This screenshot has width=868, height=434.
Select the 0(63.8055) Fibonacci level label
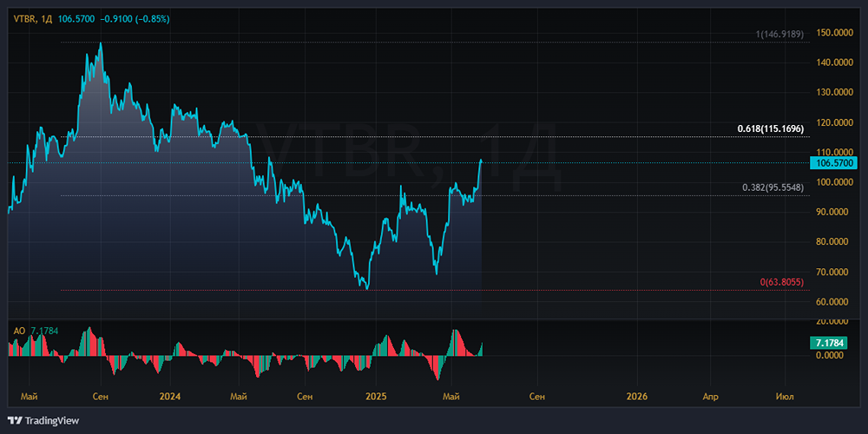tap(782, 282)
